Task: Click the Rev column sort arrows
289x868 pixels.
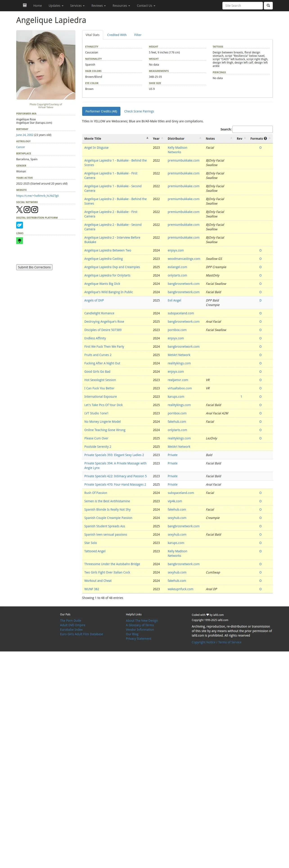Action: click(245, 138)
